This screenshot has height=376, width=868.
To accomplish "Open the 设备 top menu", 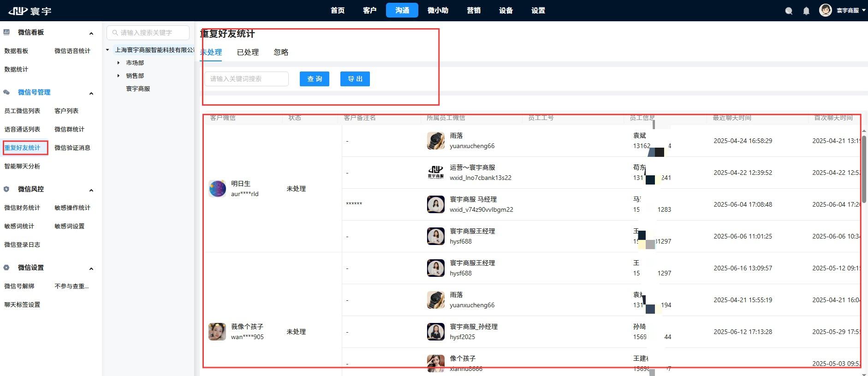I will tap(506, 10).
